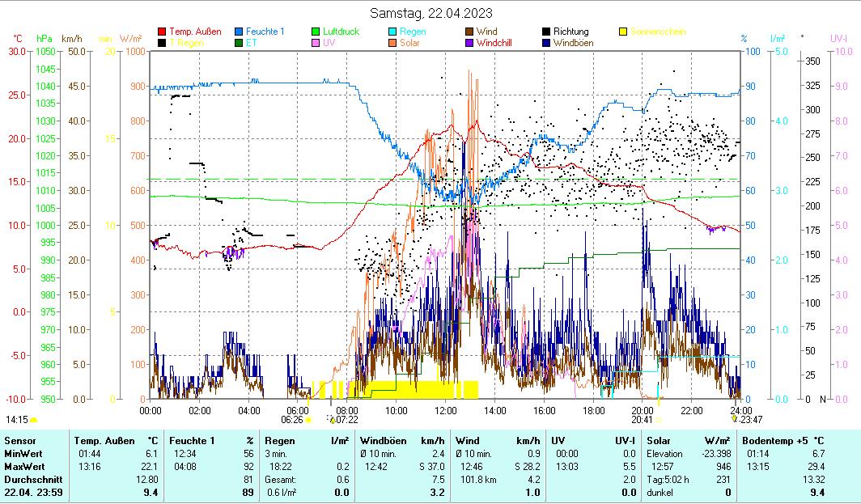The width and height of the screenshot is (861, 504).
Task: Click the UV legend label
Action: pos(329,42)
